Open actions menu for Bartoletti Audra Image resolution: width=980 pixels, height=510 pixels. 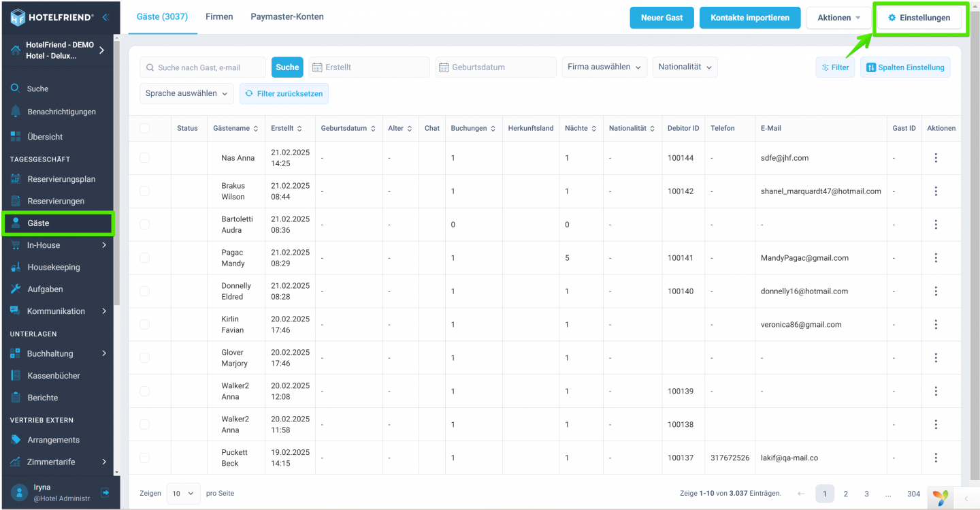[x=936, y=225]
